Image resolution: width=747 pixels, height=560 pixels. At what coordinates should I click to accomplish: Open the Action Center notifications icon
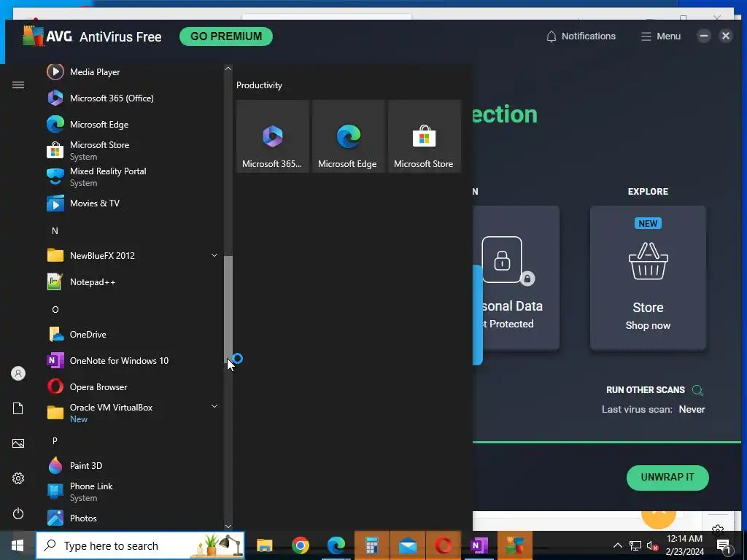[x=724, y=545]
